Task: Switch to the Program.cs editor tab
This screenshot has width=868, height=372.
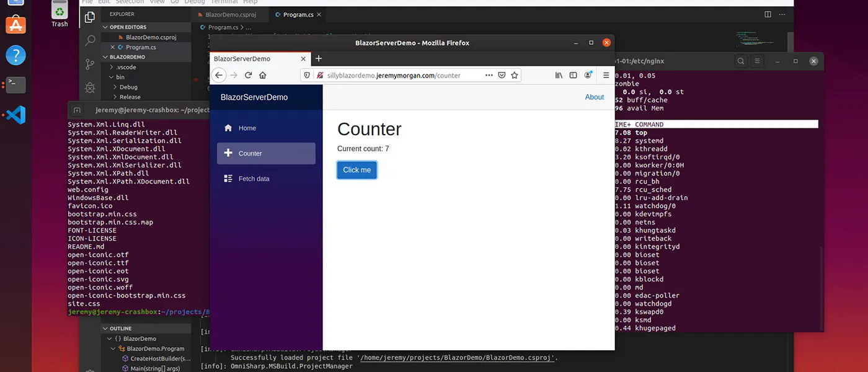Action: [298, 14]
